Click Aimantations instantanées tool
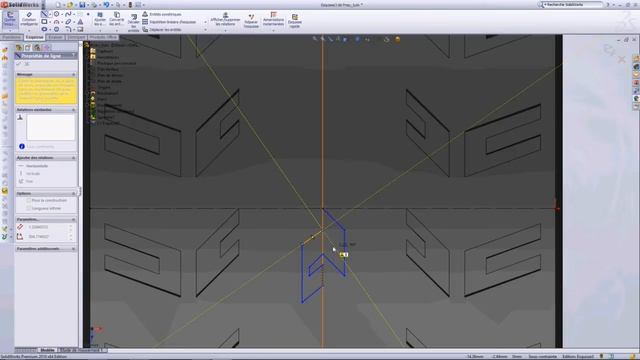Viewport: 640px width, 360px height. pos(273,19)
